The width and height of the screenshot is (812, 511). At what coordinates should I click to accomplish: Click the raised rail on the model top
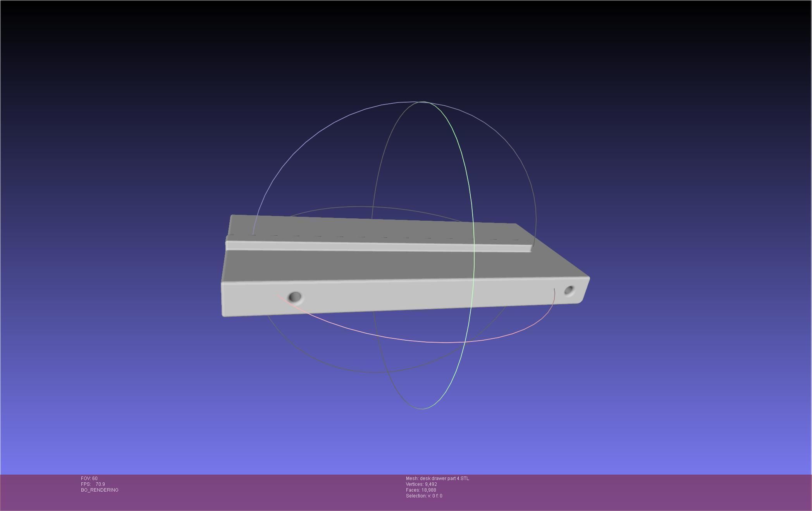click(x=378, y=246)
